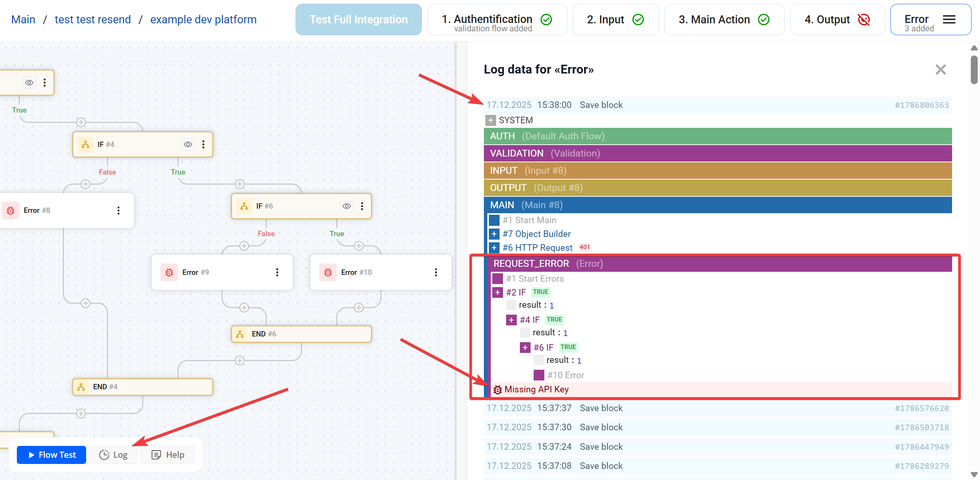
Task: Select the 2. Input step tab
Action: pyautogui.click(x=615, y=20)
